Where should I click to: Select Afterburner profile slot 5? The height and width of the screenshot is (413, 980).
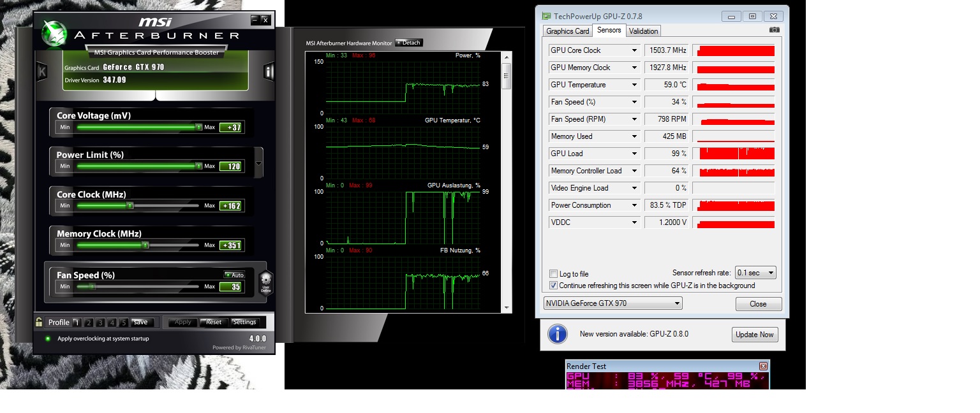point(124,322)
